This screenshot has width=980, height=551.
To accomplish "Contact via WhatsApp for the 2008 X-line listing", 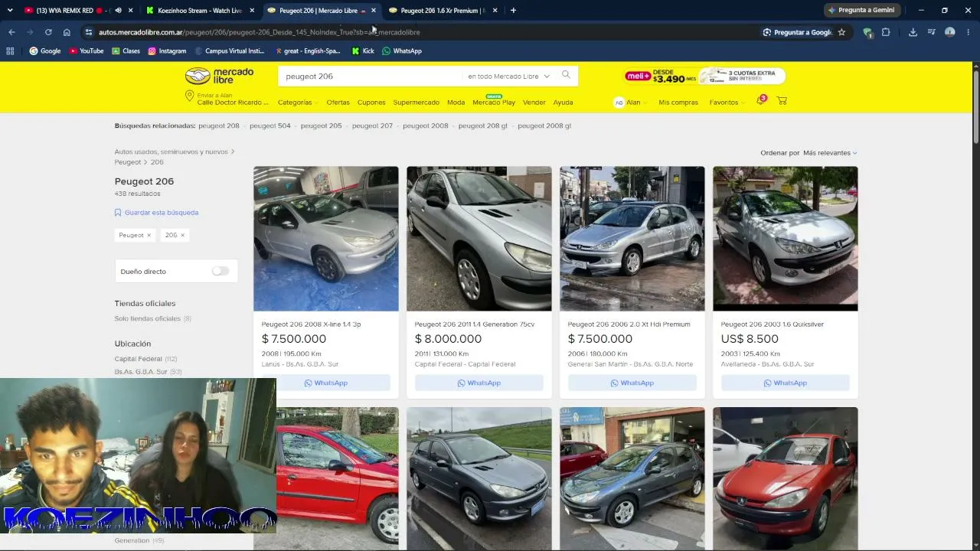I will (326, 383).
